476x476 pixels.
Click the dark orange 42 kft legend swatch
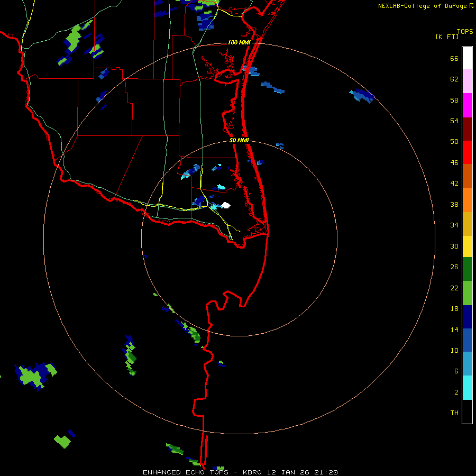[467, 176]
